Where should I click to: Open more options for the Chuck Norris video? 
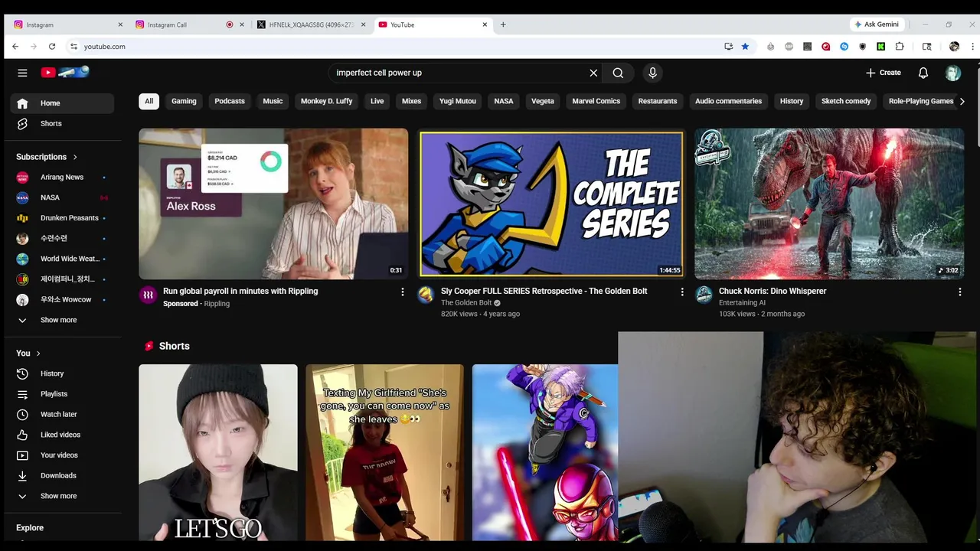pos(959,292)
